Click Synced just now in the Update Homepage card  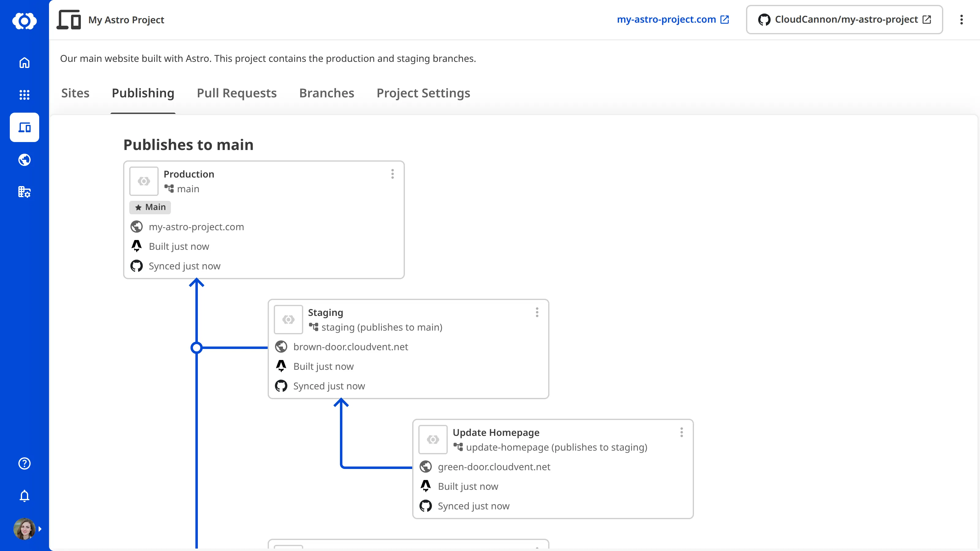(474, 506)
